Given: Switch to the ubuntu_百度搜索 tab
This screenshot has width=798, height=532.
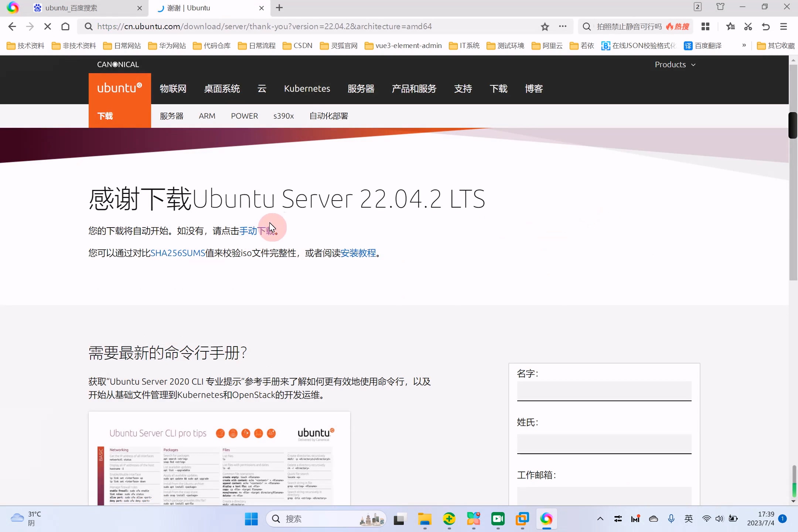Looking at the screenshot, I should coord(87,8).
